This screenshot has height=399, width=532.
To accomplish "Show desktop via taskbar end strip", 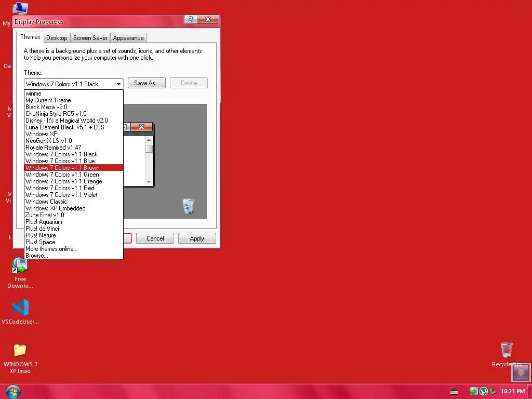I will [529, 392].
